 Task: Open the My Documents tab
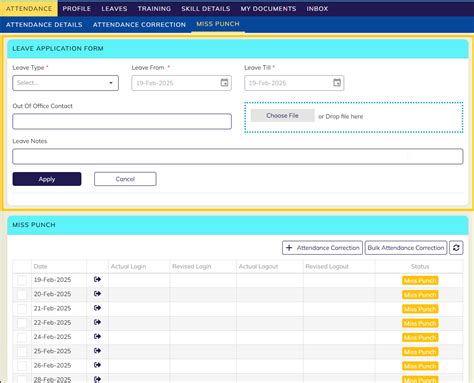point(268,9)
